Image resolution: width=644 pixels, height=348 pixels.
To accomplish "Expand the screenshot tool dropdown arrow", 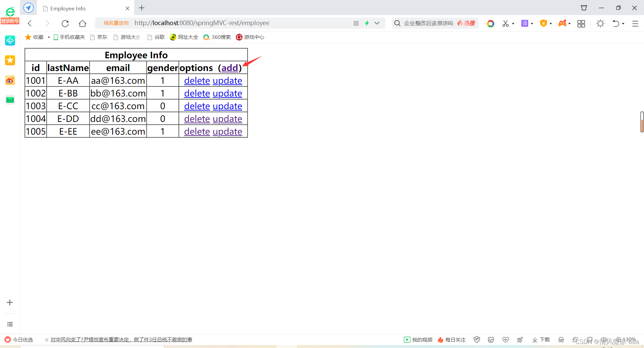I will (513, 23).
